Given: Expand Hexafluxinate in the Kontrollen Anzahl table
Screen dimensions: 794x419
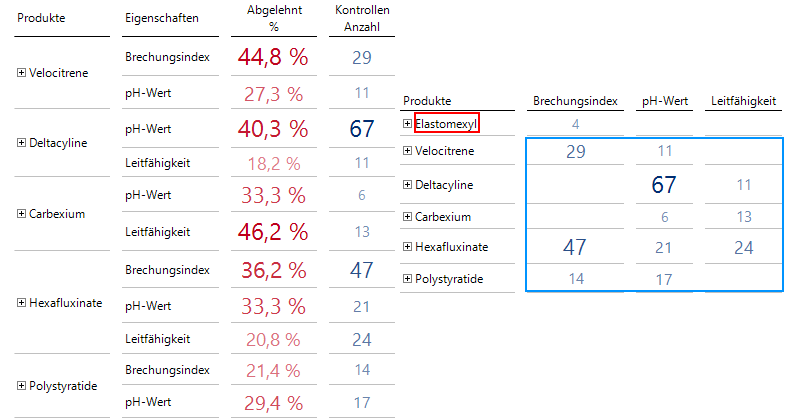Looking at the screenshot, I should 22,303.
